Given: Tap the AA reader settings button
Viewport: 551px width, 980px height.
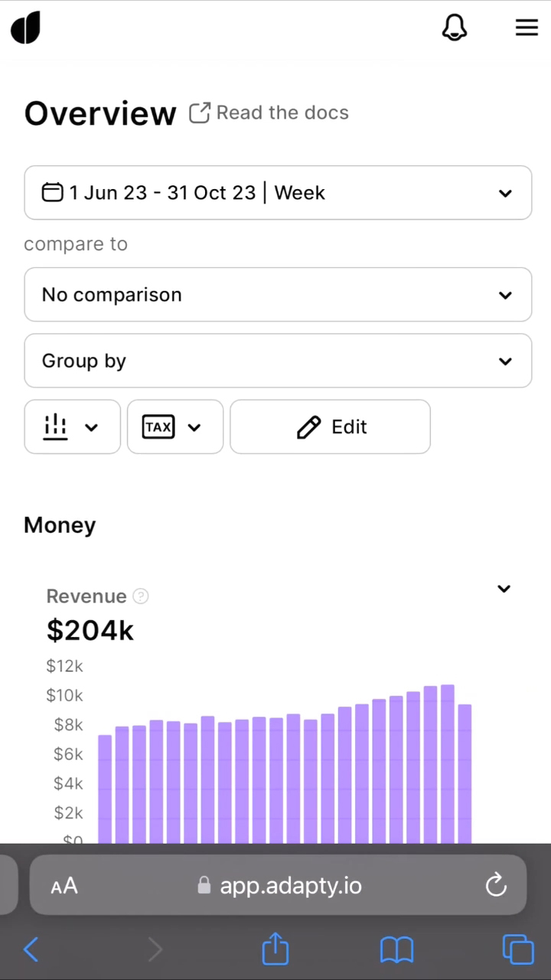Looking at the screenshot, I should point(64,886).
